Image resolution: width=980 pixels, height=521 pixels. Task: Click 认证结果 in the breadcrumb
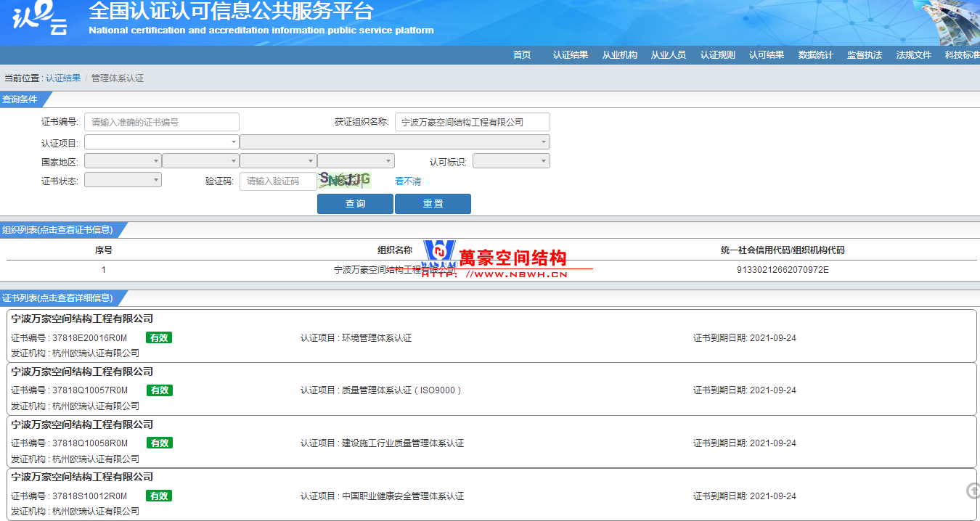63,78
